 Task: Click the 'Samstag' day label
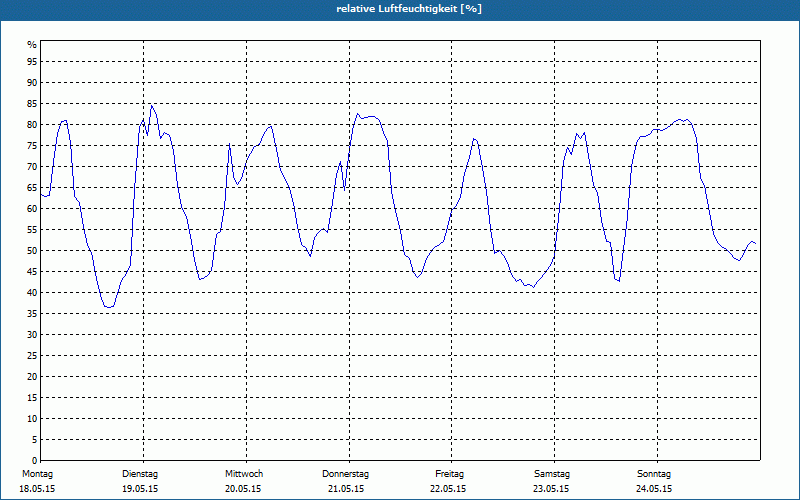(552, 474)
